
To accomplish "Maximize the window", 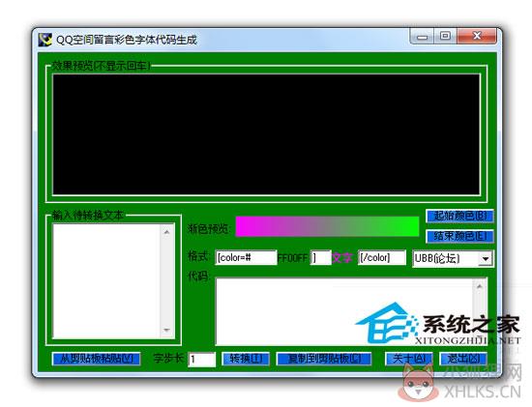I will 446,36.
